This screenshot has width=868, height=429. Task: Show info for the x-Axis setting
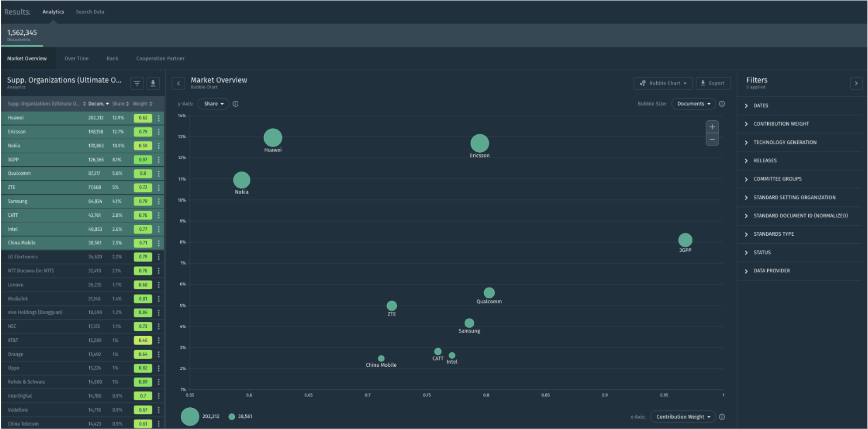(722, 417)
